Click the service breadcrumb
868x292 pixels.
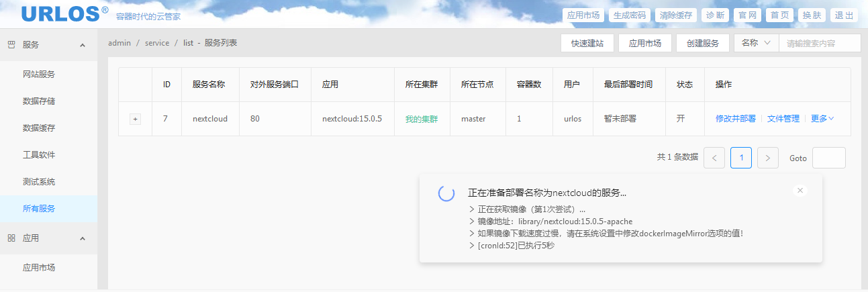coord(157,43)
